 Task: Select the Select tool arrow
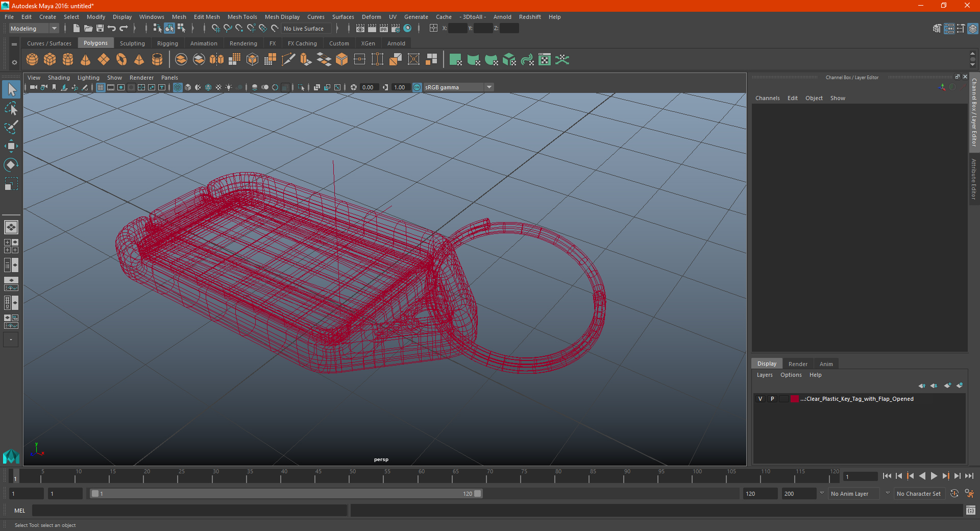click(x=11, y=90)
